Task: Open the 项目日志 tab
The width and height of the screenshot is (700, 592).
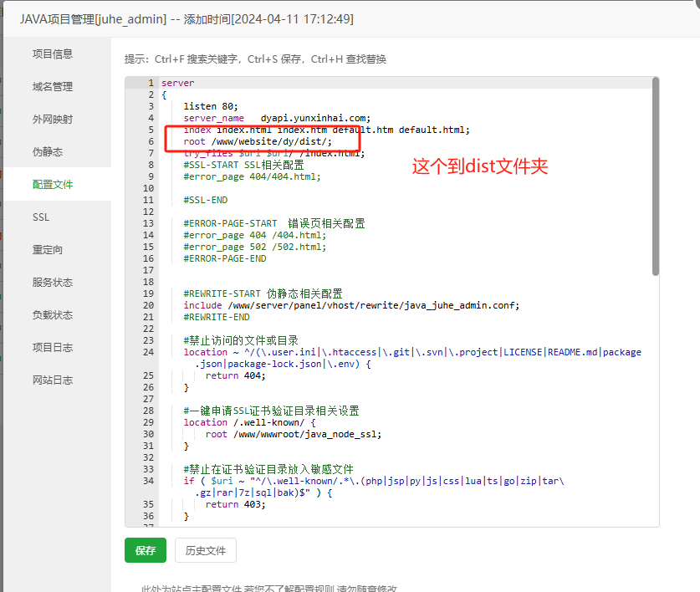Action: 53,347
